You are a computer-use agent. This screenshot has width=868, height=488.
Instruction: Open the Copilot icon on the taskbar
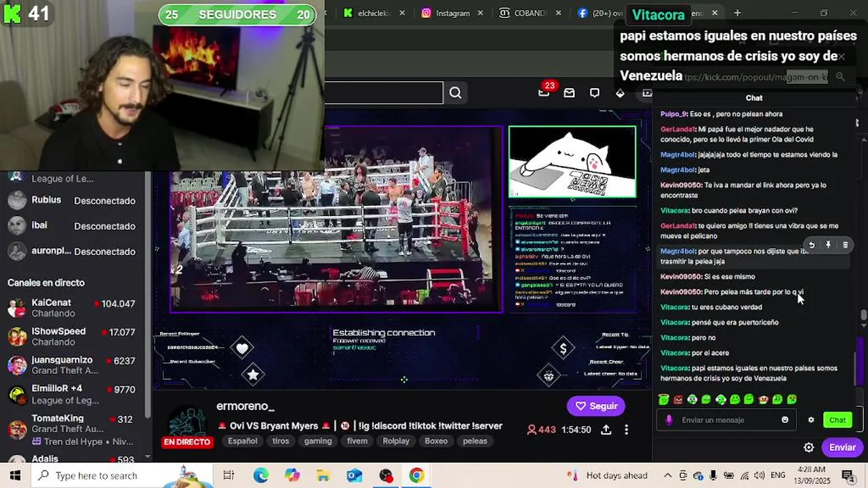coord(292,475)
